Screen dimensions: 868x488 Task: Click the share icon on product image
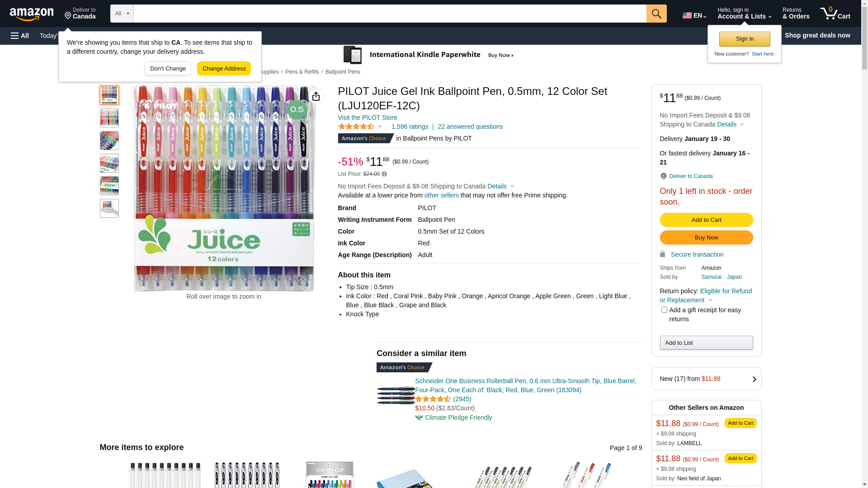(316, 96)
